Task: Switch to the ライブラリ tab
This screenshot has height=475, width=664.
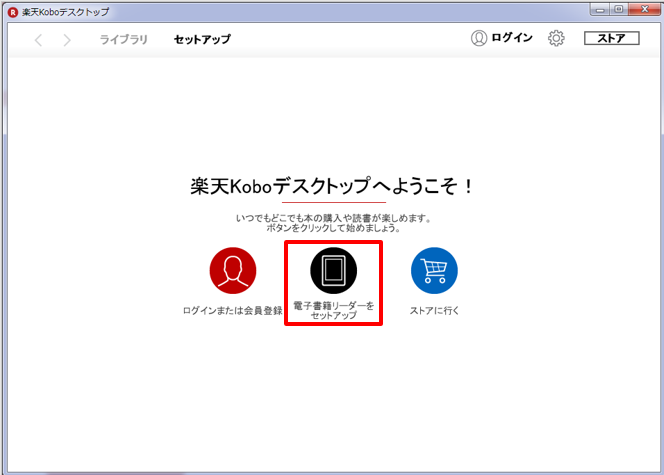Action: (123, 39)
